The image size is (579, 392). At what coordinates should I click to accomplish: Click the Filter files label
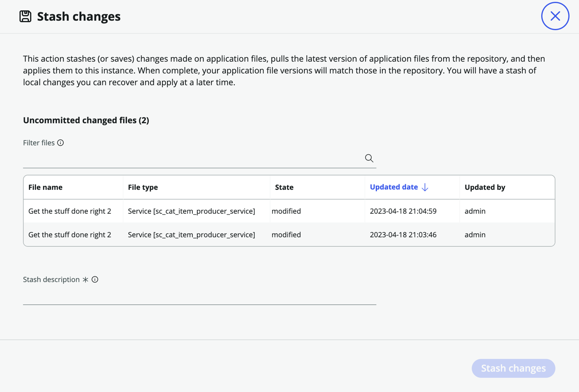click(x=39, y=143)
